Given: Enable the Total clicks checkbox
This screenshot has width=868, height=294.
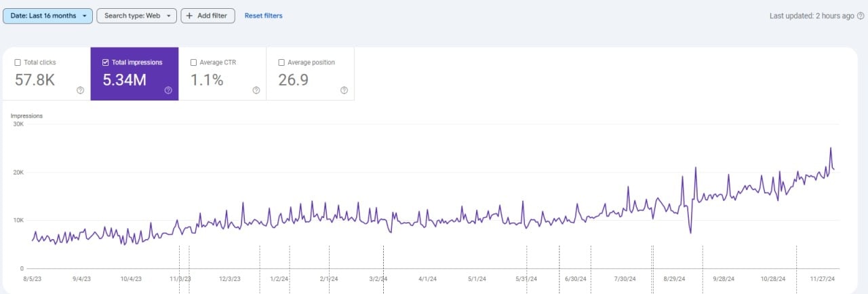Looking at the screenshot, I should 18,62.
